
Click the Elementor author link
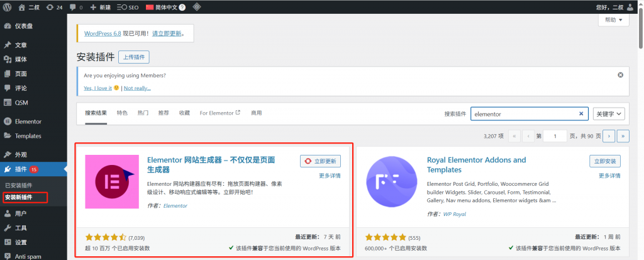point(175,206)
